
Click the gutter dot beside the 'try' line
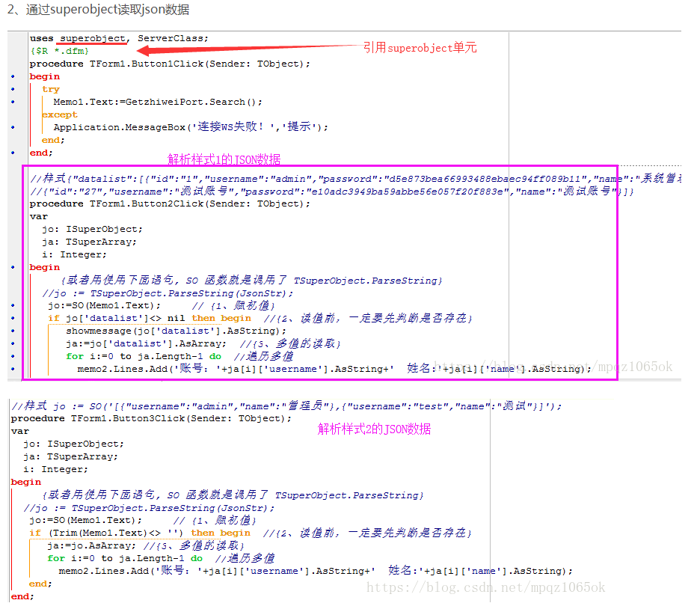[13, 89]
